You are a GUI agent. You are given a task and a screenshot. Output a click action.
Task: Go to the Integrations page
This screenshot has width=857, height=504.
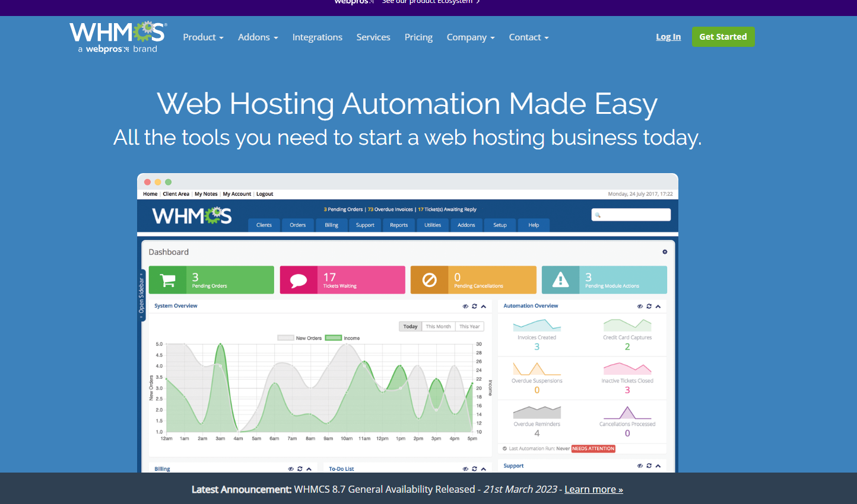[317, 37]
